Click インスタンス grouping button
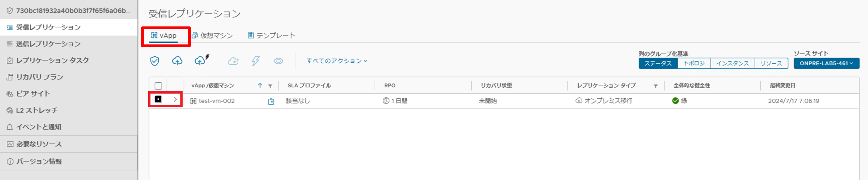Viewport: 868px width, 180px height. click(x=732, y=63)
